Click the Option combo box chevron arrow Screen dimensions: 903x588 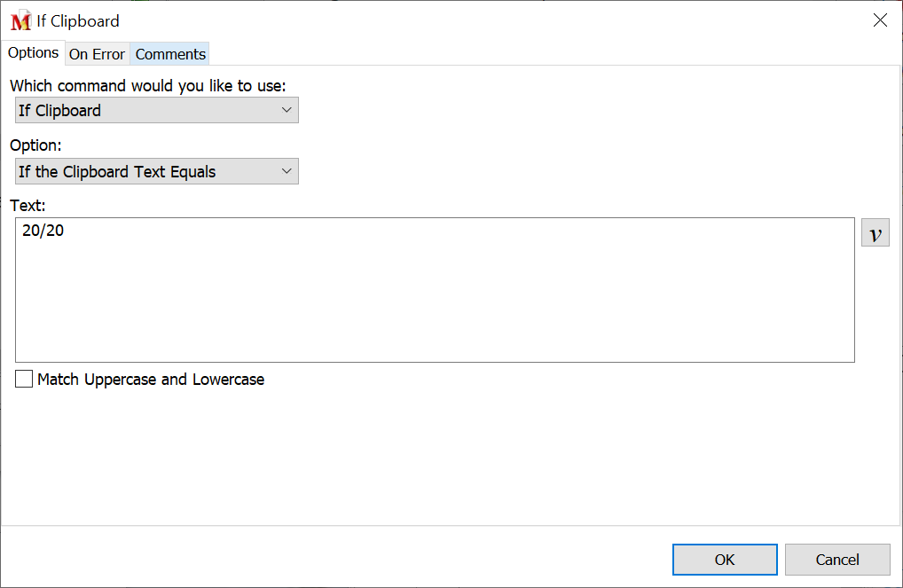(x=287, y=171)
